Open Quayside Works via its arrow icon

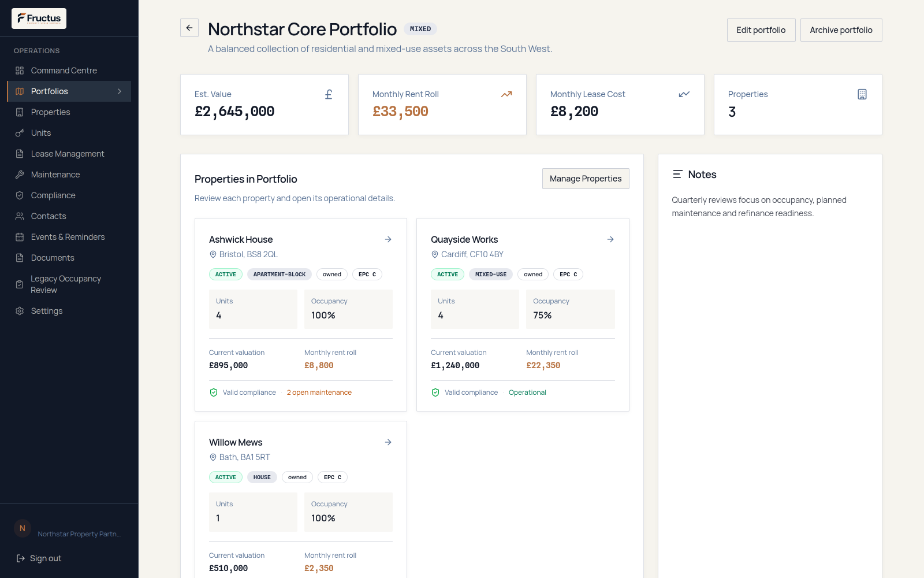[610, 239]
